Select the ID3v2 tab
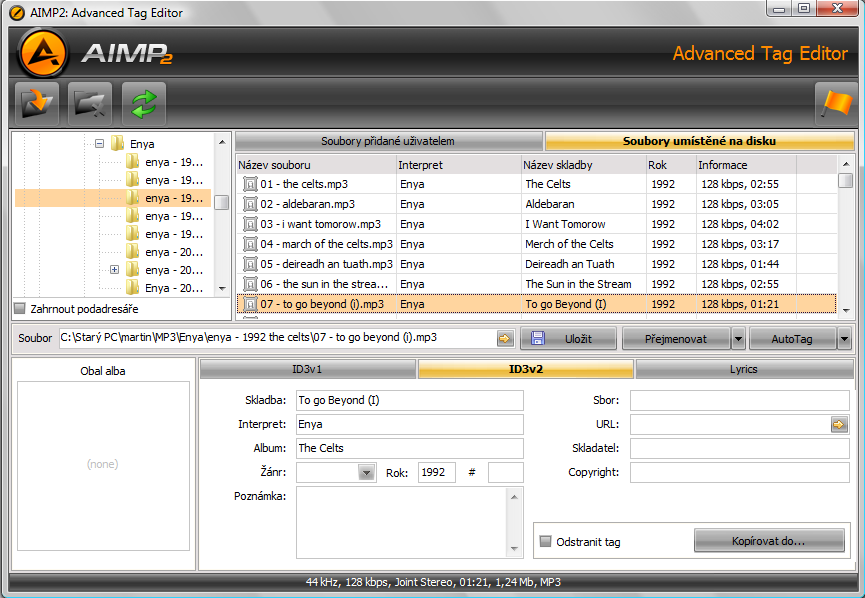This screenshot has width=865, height=598. 526,369
